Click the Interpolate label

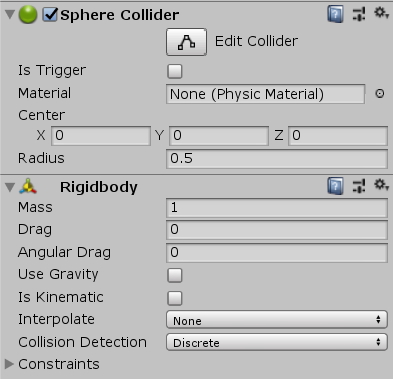click(x=56, y=320)
